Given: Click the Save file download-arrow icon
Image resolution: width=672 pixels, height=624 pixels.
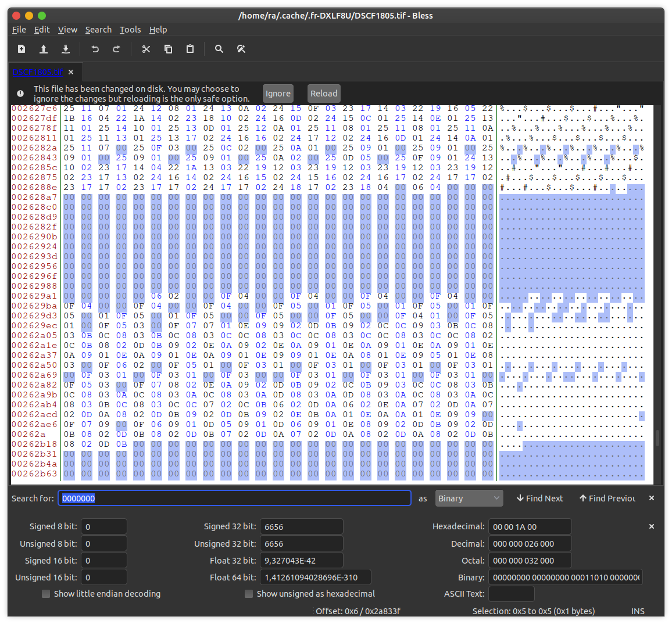Looking at the screenshot, I should [66, 49].
